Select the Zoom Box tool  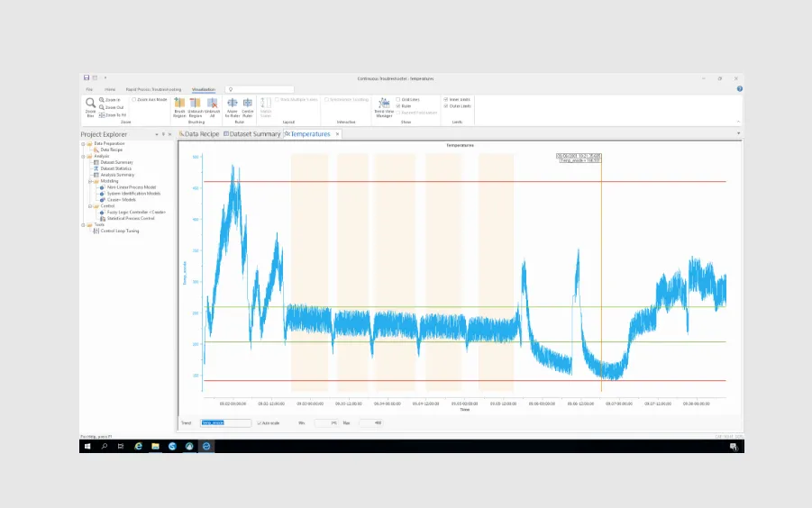(91, 107)
